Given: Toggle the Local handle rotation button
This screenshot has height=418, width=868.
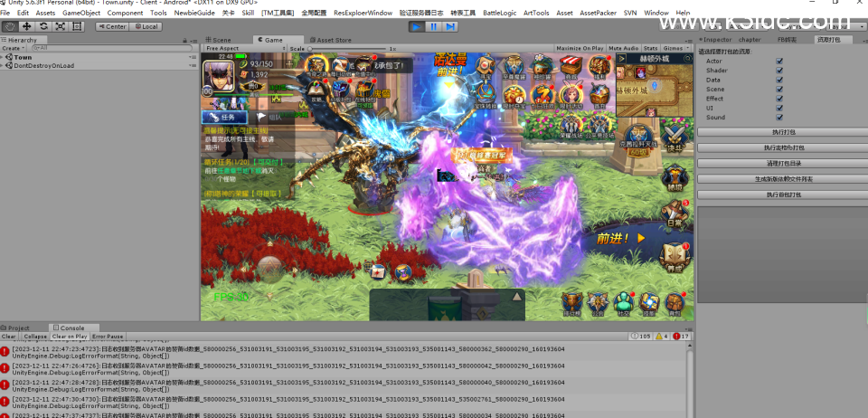Looking at the screenshot, I should coord(146,26).
